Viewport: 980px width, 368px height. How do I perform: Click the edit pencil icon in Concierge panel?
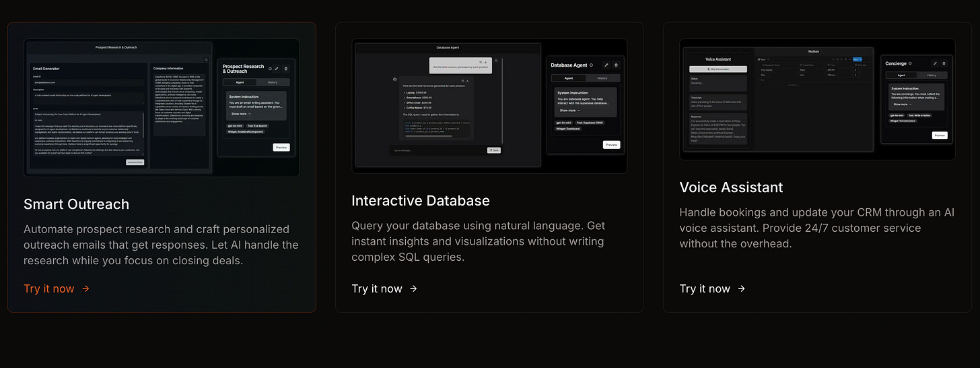click(x=935, y=63)
